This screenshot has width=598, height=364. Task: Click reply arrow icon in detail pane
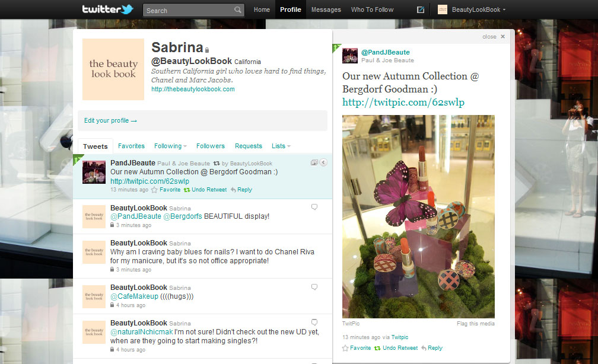click(424, 348)
